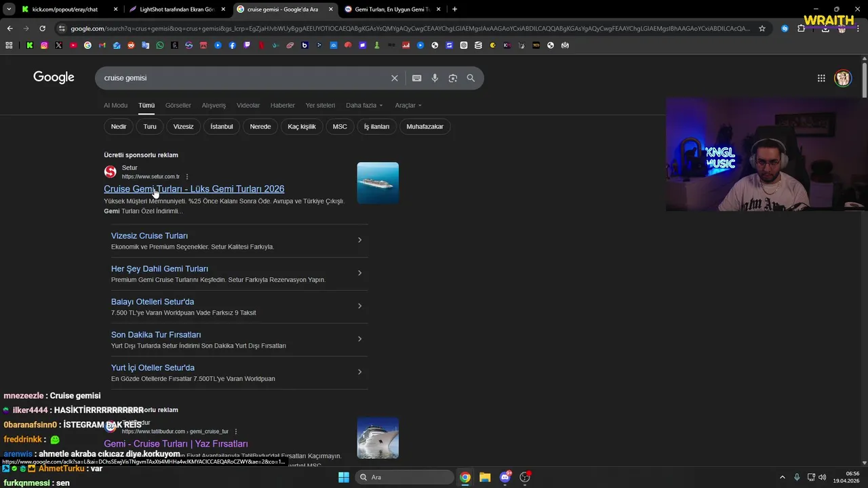868x488 pixels.
Task: Click the cruise gemisi search input field
Action: [x=244, y=78]
